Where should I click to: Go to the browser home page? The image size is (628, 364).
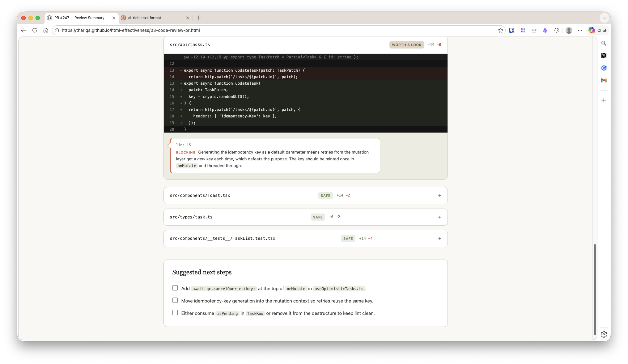[x=46, y=30]
